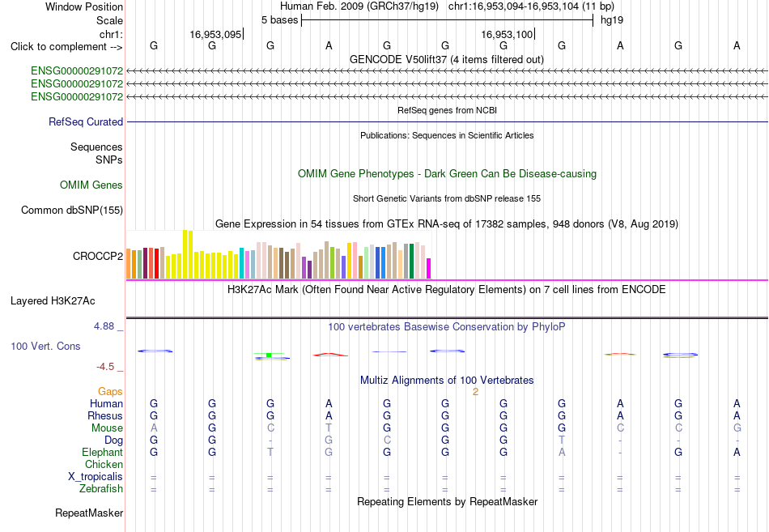Click the '5 bases' scale bar label
Screen dimensions: 769x532
coord(279,20)
